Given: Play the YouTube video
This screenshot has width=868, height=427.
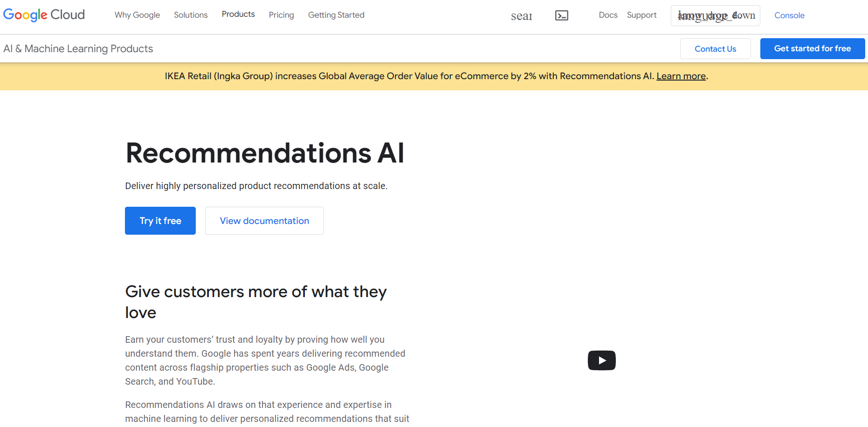Looking at the screenshot, I should (601, 360).
